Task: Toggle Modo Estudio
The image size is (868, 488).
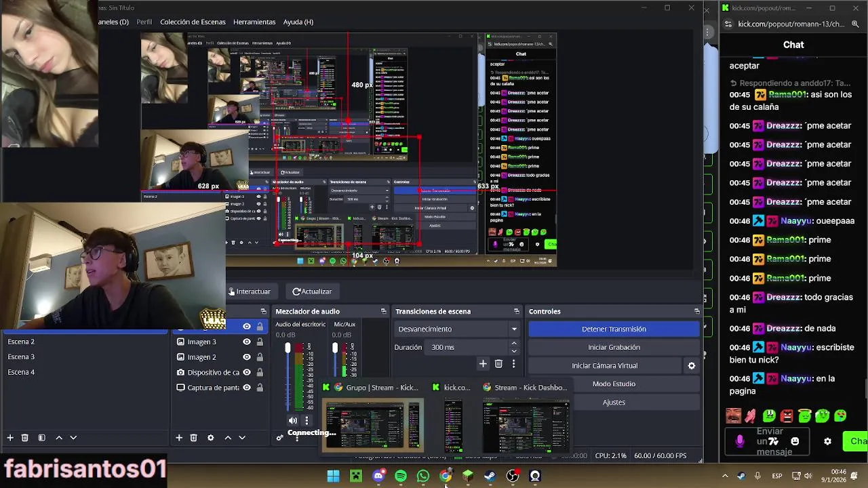Action: [x=614, y=384]
